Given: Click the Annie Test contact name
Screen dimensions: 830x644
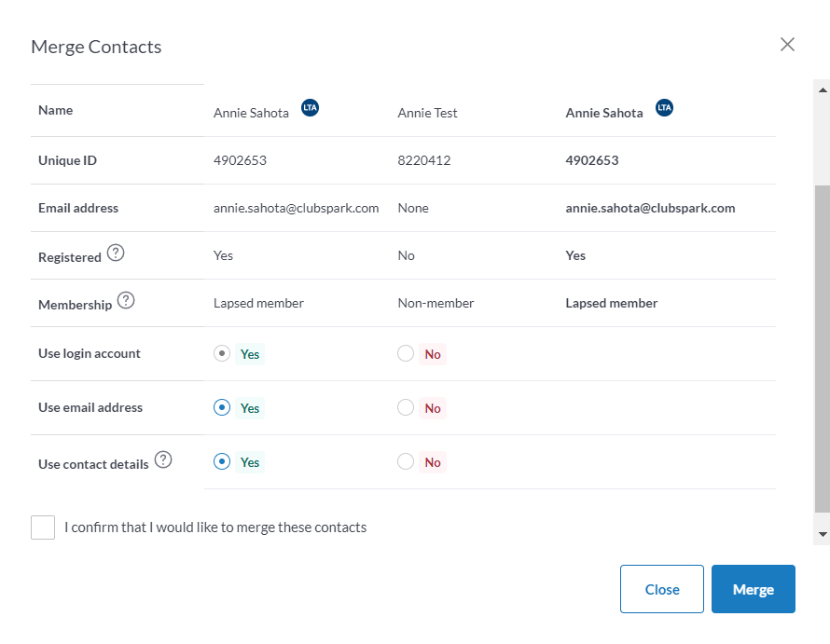Looking at the screenshot, I should [427, 113].
